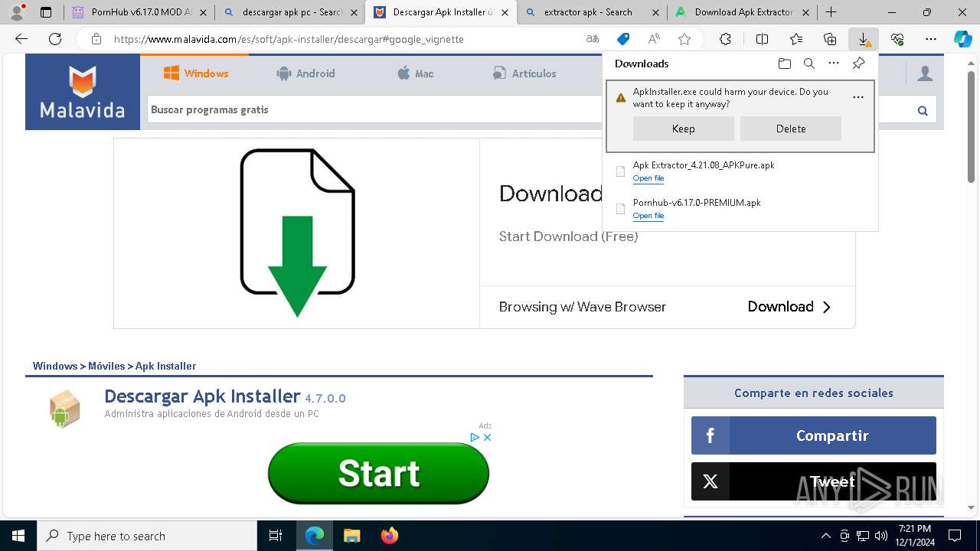Pin the Downloads panel
The image size is (980, 551).
pos(858,64)
